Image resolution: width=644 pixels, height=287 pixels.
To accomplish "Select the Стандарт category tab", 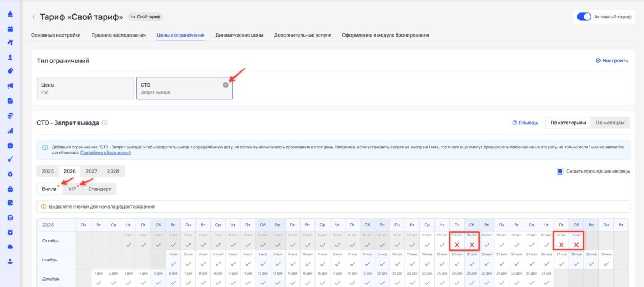I will pyautogui.click(x=99, y=189).
